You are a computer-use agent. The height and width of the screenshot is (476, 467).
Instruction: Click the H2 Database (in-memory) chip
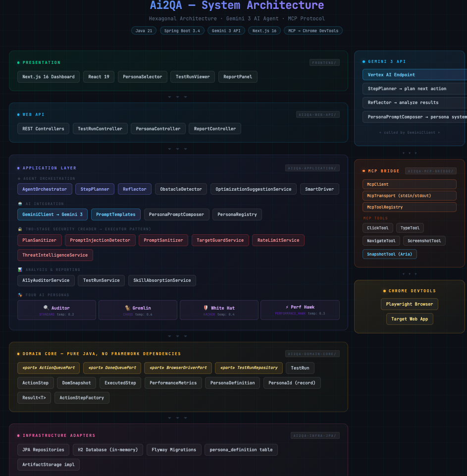click(108, 450)
